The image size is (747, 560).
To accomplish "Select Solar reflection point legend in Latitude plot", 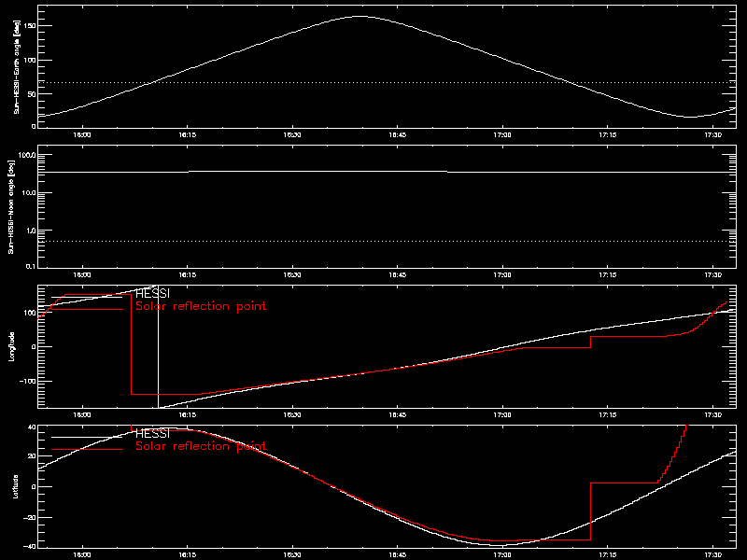I will [x=201, y=446].
